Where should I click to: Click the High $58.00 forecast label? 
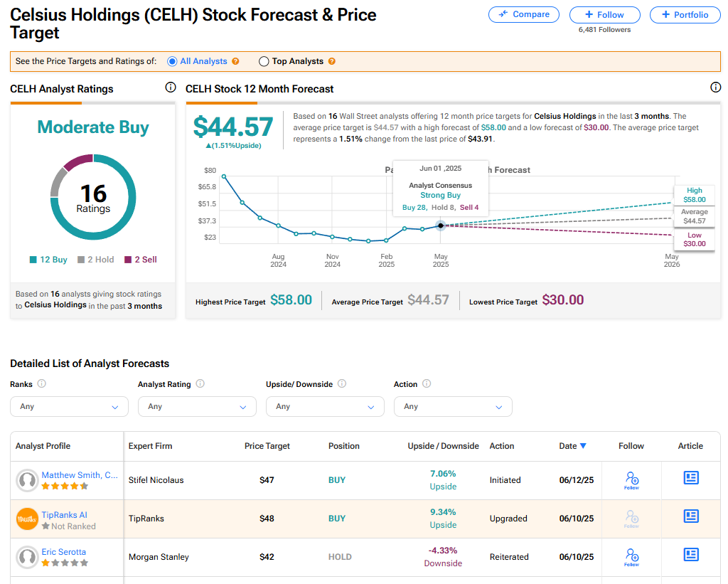point(694,195)
